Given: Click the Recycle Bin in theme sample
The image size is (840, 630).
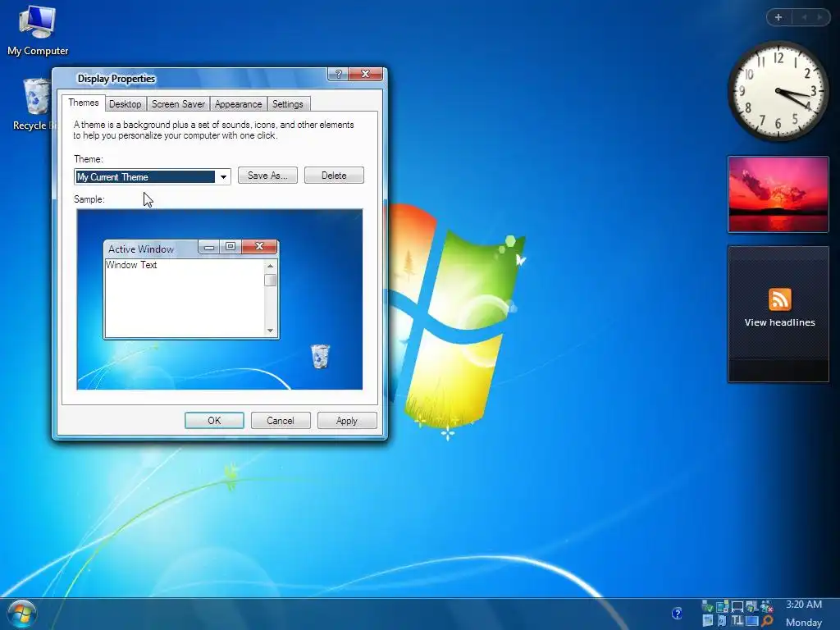Looking at the screenshot, I should (x=321, y=356).
